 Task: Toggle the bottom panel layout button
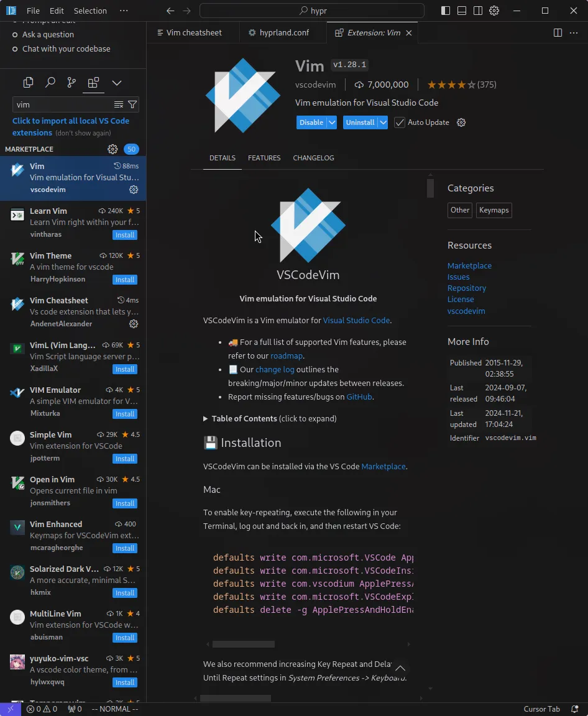(x=462, y=11)
